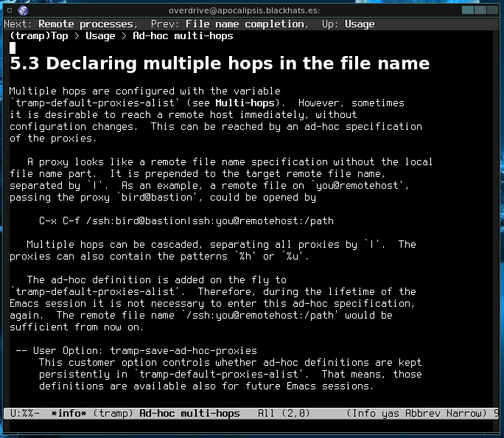Click the minimize window button

point(468,10)
